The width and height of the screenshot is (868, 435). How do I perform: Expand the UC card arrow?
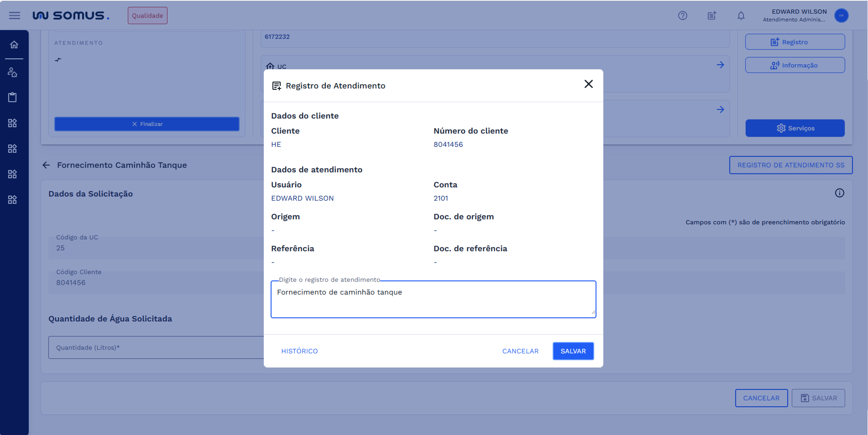click(720, 65)
